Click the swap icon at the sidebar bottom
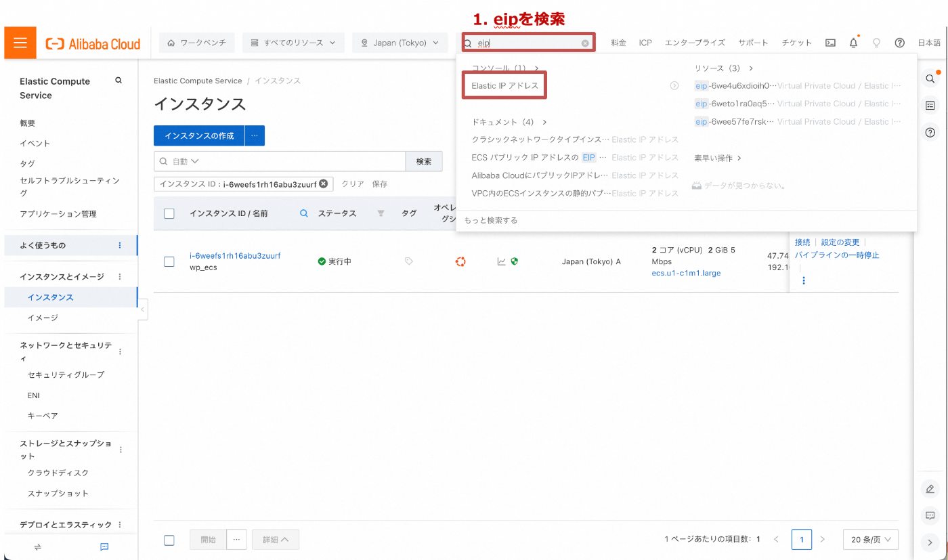This screenshot has width=948, height=560. click(37, 546)
